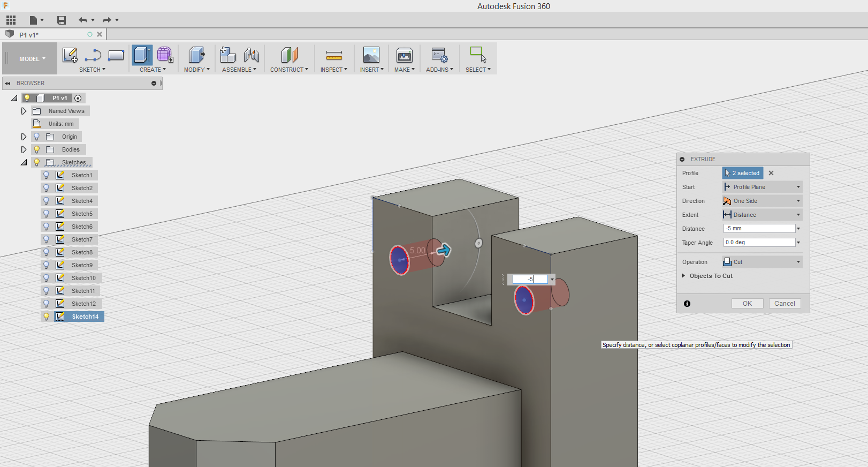Open Browser panel options round button
The width and height of the screenshot is (868, 467).
154,83
